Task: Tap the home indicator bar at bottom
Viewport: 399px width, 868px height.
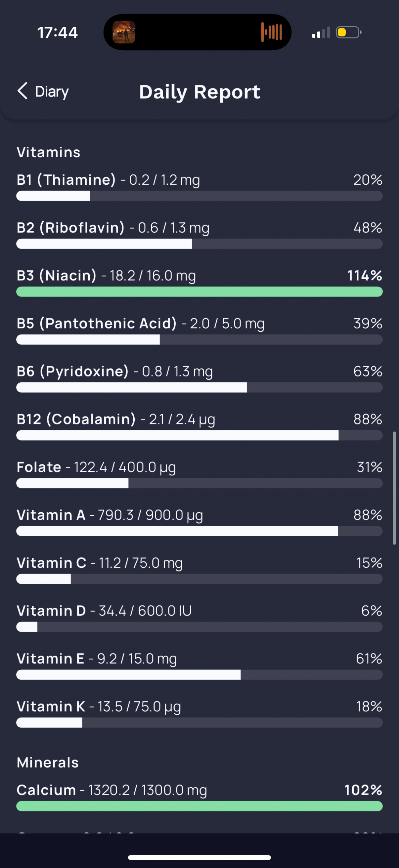Action: 199,857
